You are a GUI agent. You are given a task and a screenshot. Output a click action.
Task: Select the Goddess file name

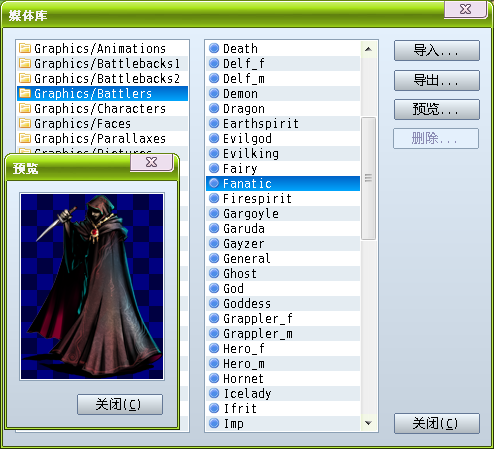coord(247,304)
